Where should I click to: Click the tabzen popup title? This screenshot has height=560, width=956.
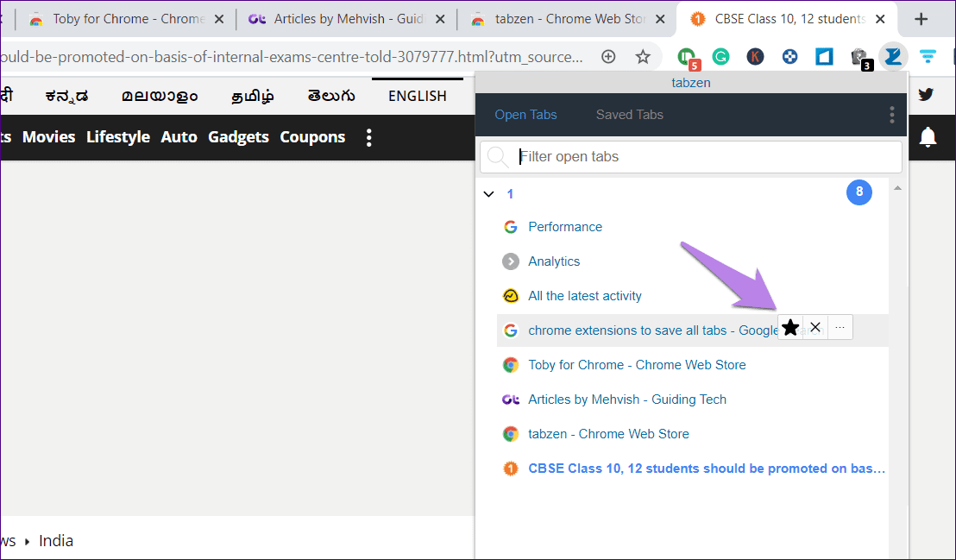tap(691, 83)
